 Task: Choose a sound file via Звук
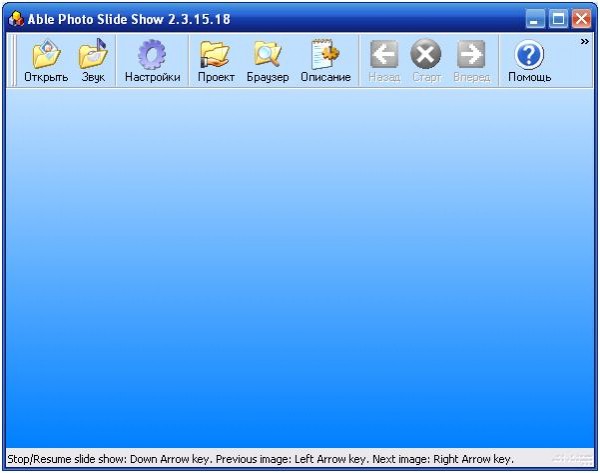(93, 60)
